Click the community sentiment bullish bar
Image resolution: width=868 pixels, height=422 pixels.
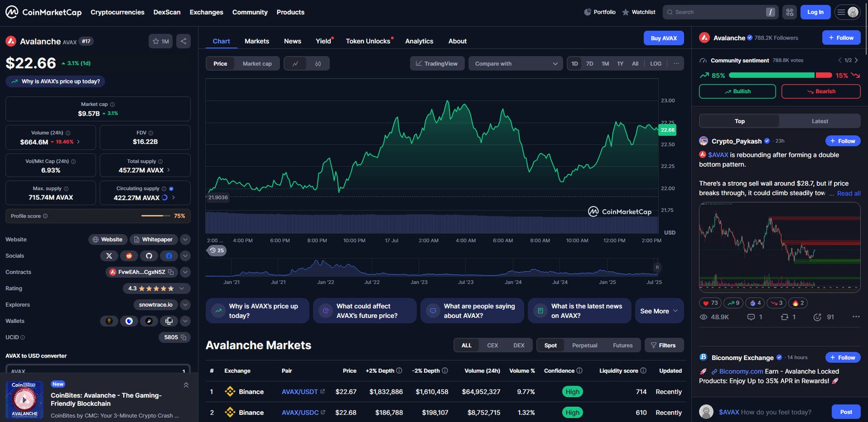tap(771, 75)
